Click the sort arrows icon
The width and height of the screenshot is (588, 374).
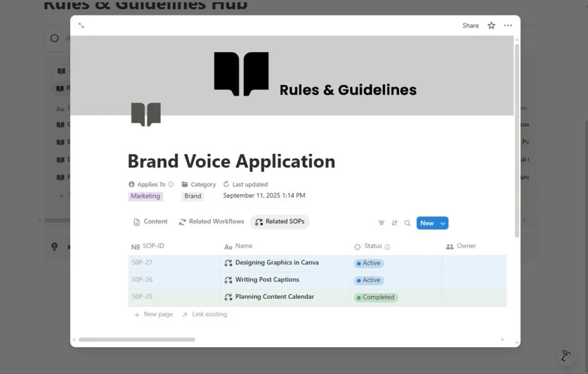tap(394, 223)
